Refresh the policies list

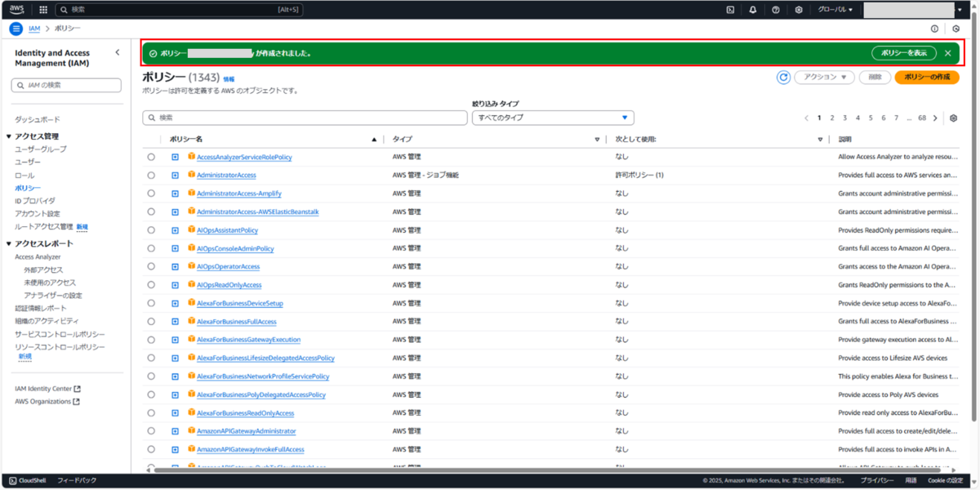pyautogui.click(x=783, y=77)
